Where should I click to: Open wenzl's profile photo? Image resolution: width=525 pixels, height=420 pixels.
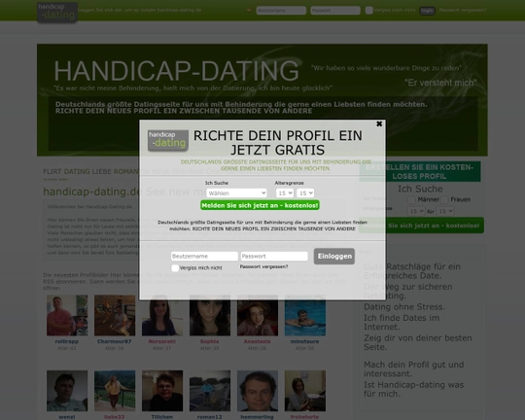[x=67, y=391]
